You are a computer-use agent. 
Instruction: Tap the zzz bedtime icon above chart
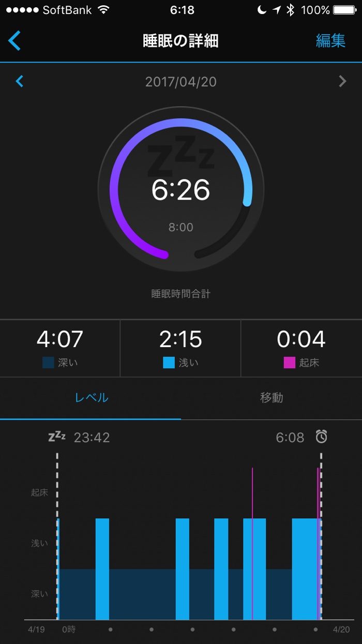57,437
